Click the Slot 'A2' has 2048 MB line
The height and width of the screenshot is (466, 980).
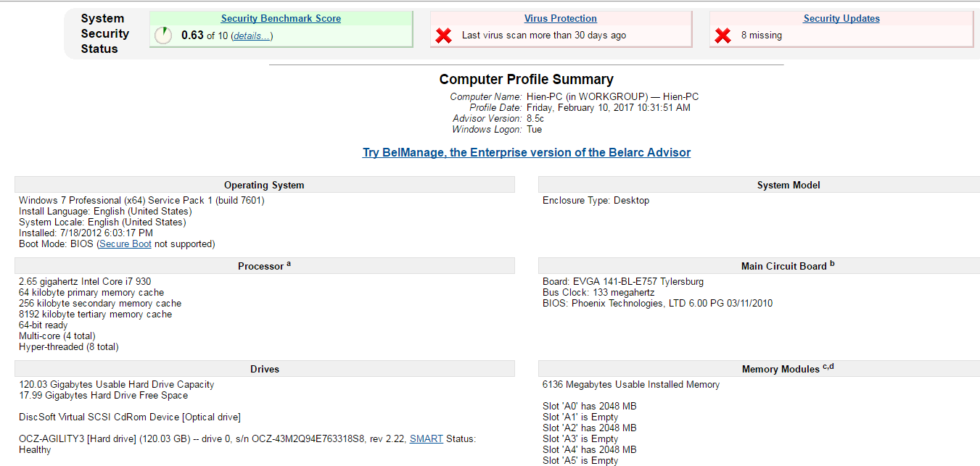590,428
